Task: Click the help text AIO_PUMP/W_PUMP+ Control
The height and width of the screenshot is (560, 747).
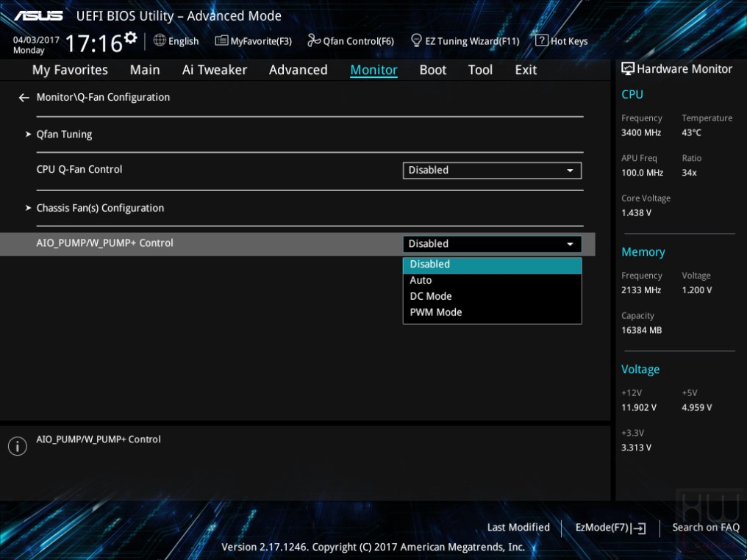Action: (99, 439)
